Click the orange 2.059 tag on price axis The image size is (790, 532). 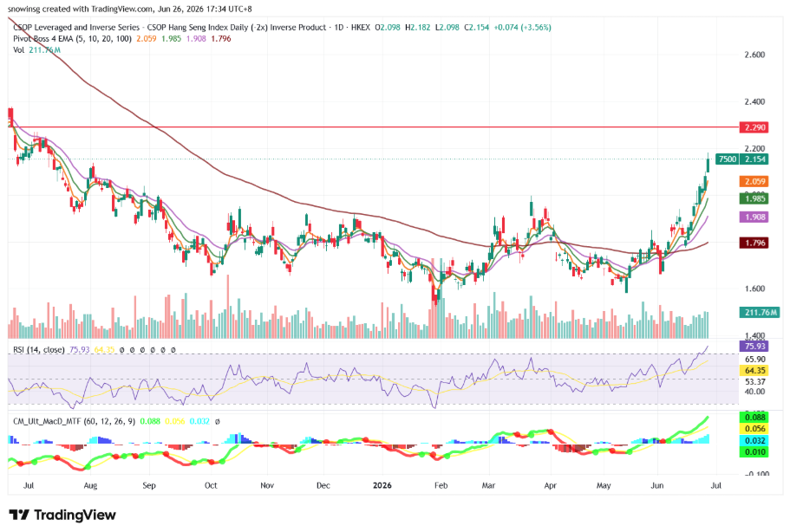(x=754, y=181)
